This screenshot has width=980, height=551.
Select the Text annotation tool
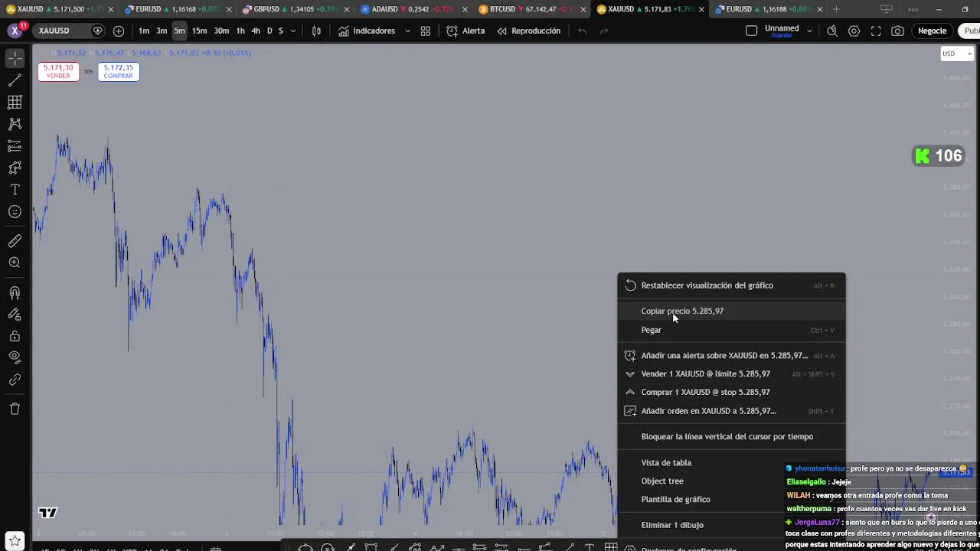coord(15,190)
